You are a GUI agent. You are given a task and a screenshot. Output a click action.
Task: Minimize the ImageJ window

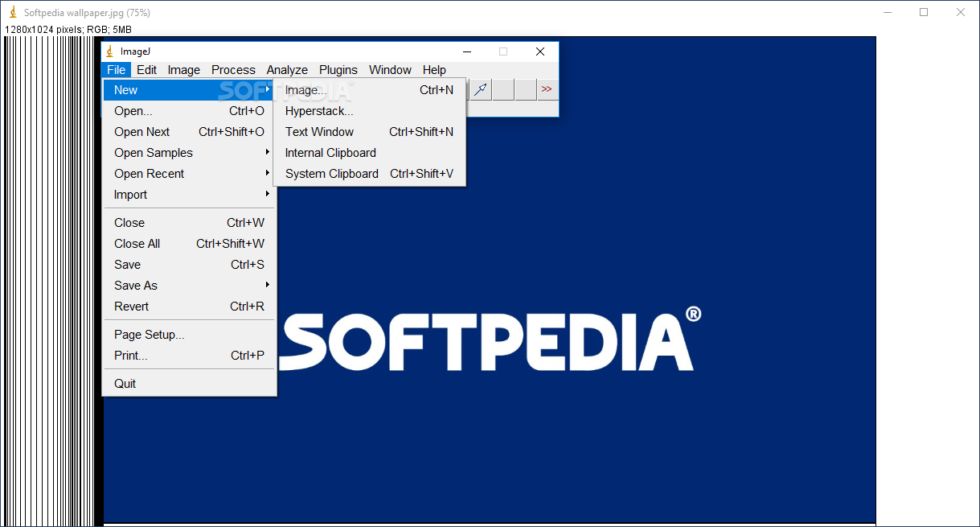coord(466,51)
